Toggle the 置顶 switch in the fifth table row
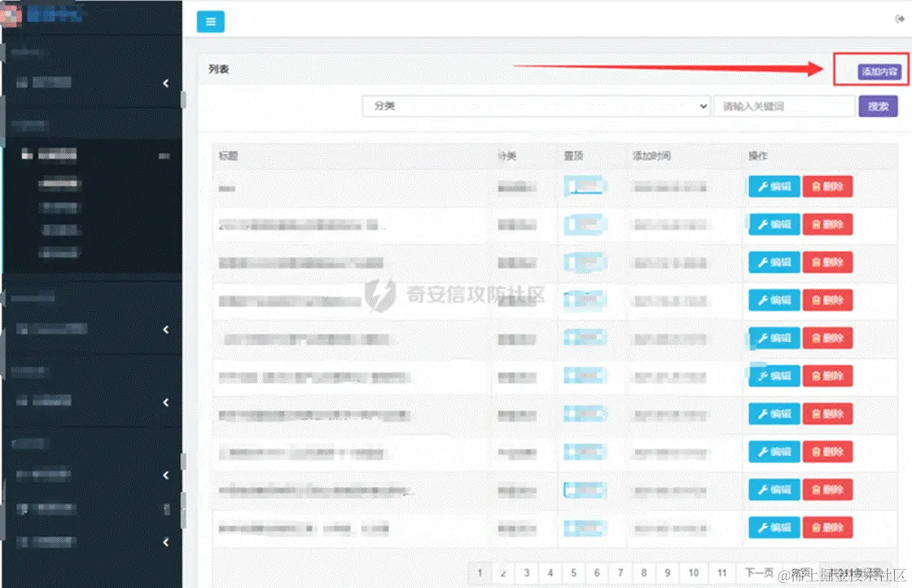 pos(585,338)
